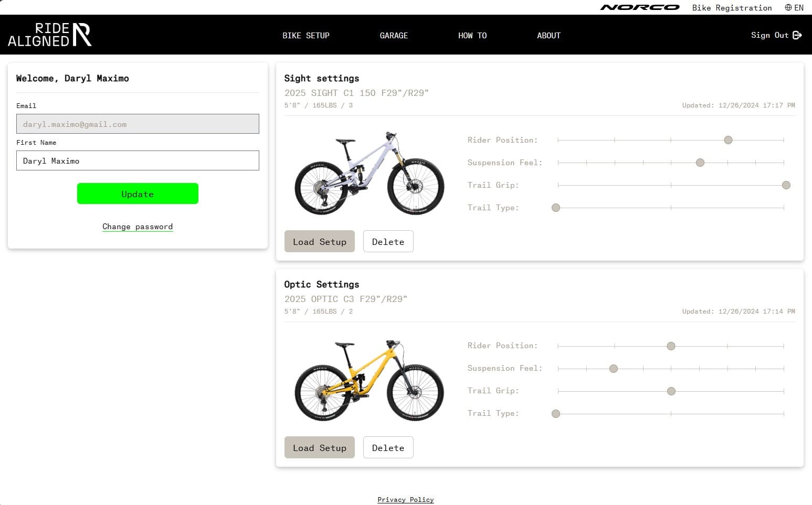This screenshot has height=505, width=812.
Task: Click the Optic Rider Position slider handle
Action: click(671, 346)
